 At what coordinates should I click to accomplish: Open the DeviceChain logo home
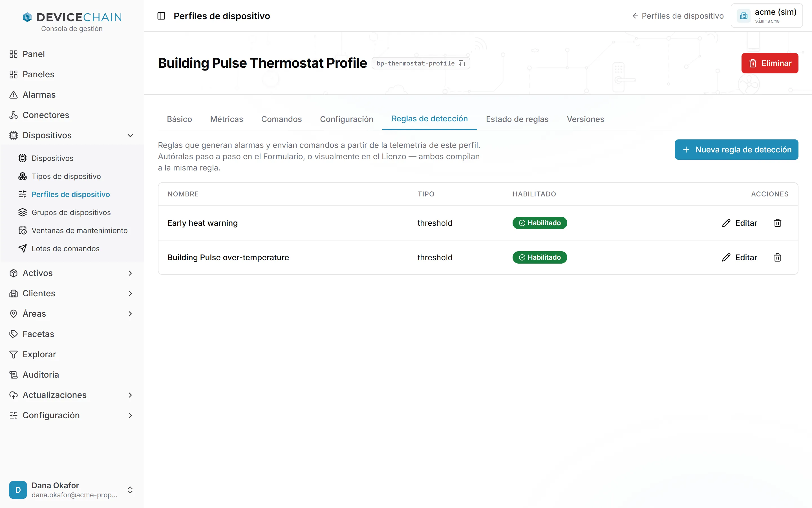[72, 17]
